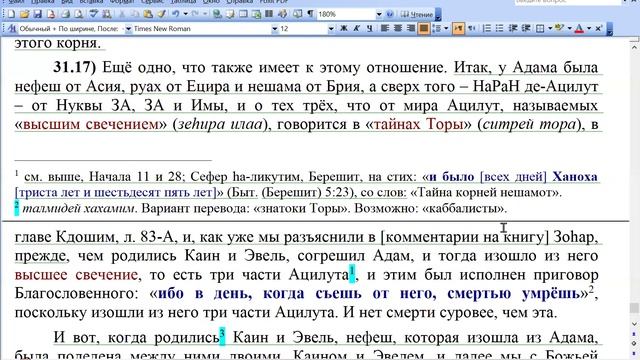Click the style box showing Обычный + По ширине
The height and width of the screenshot is (360, 640).
(x=71, y=29)
